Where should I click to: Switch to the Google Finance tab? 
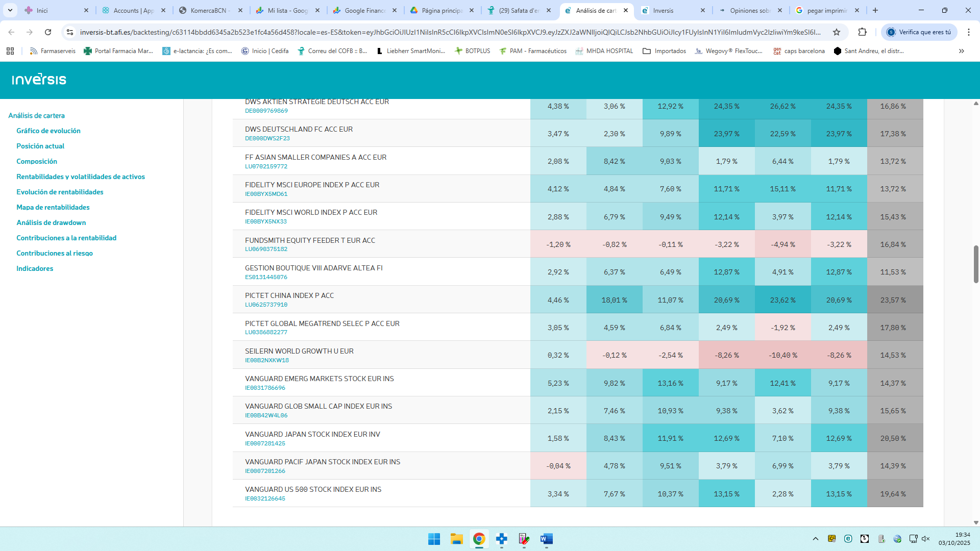tap(364, 10)
